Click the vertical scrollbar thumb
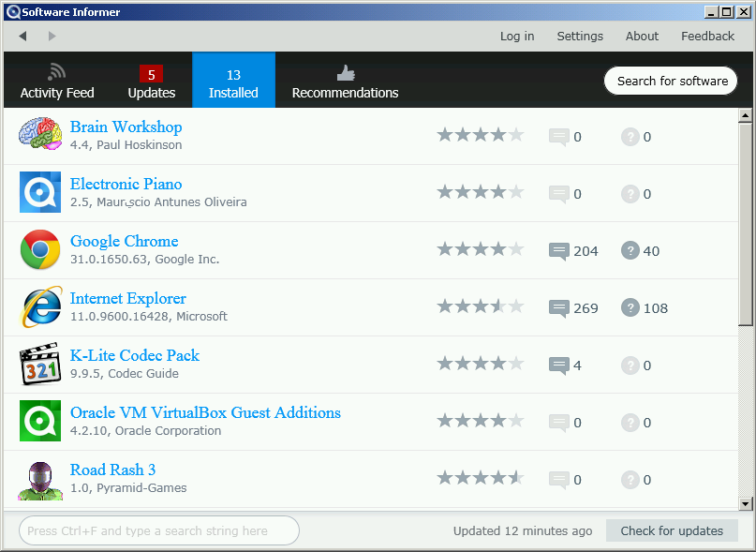 [x=746, y=224]
